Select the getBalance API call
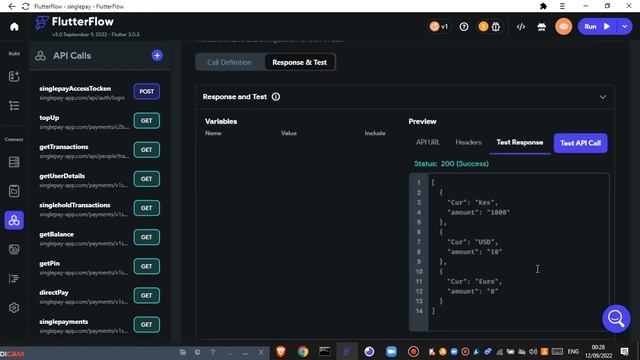The image size is (640, 360). point(100,238)
